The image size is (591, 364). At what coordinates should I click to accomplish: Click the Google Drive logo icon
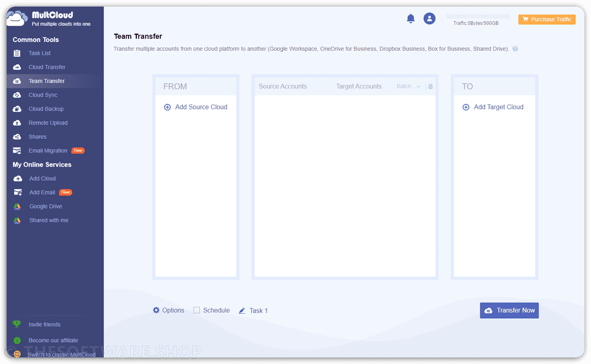(17, 206)
